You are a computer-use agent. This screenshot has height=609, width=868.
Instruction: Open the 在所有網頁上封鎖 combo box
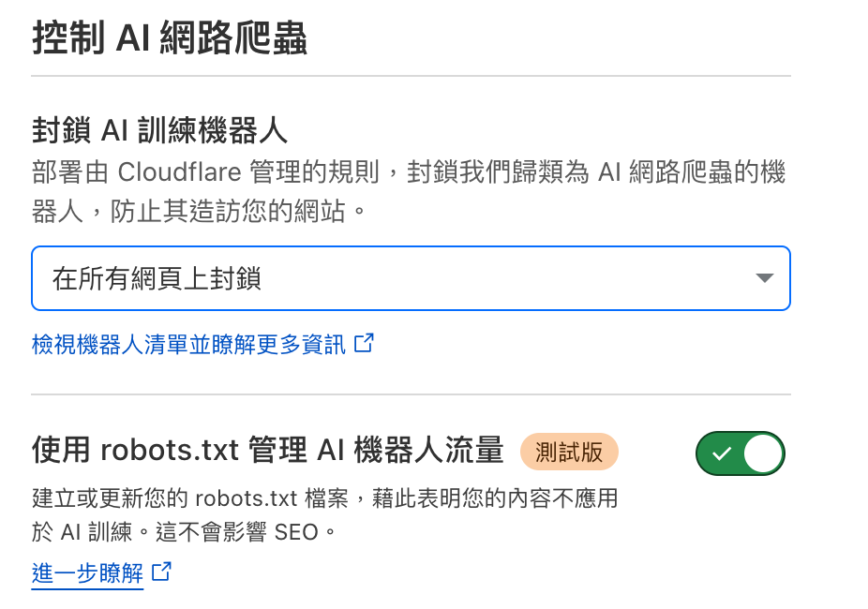coord(411,278)
